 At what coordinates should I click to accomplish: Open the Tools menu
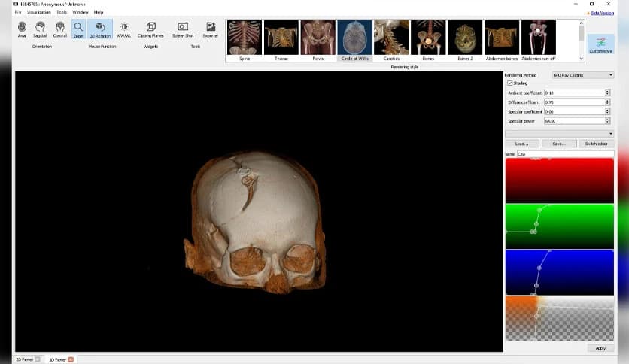coord(62,12)
